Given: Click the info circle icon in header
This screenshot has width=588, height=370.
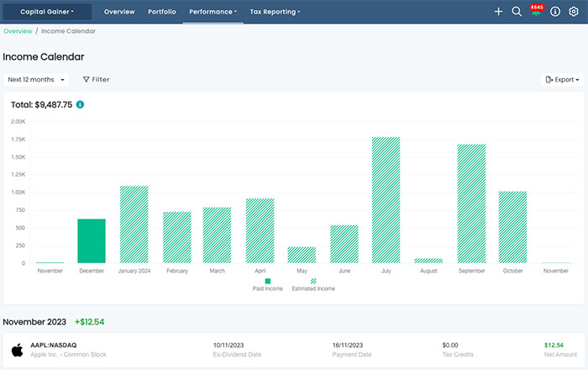Looking at the screenshot, I should (x=555, y=12).
